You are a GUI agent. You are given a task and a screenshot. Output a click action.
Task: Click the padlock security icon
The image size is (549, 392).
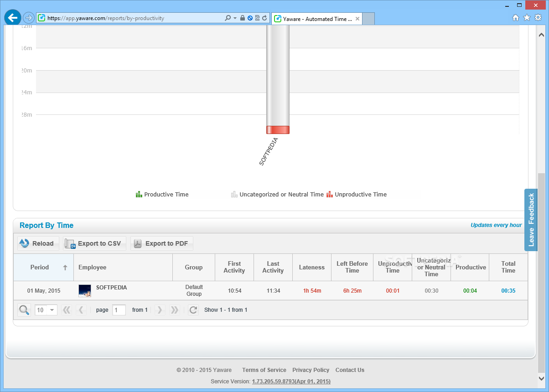pyautogui.click(x=243, y=18)
